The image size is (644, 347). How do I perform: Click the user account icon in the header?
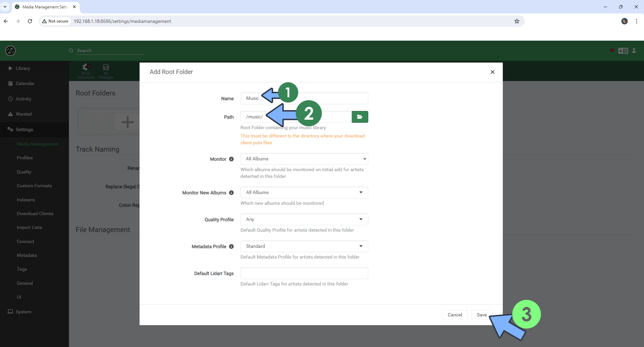click(634, 50)
